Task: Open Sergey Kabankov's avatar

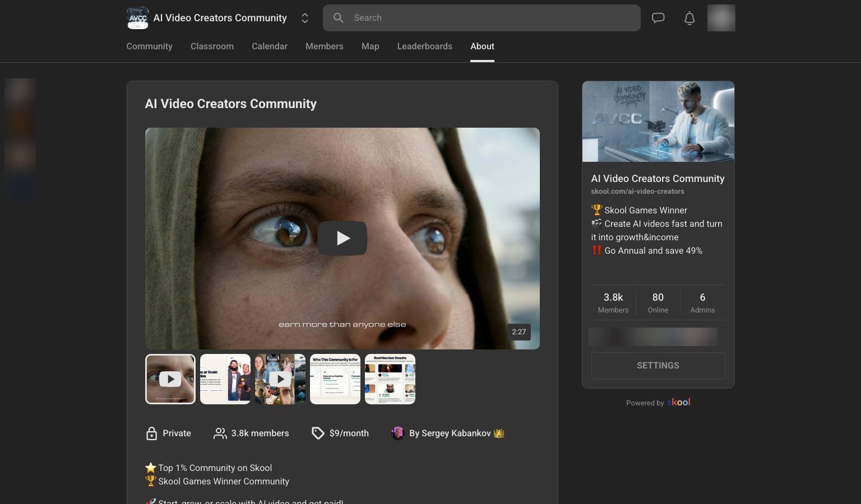Action: point(398,433)
